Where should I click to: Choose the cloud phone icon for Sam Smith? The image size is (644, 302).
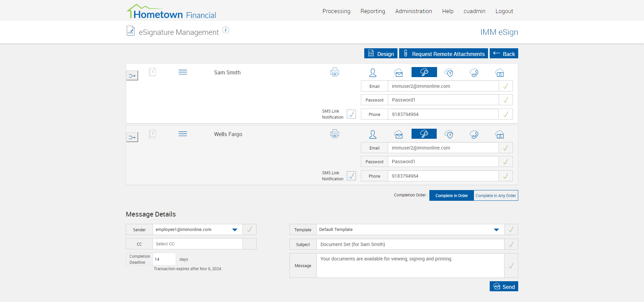(x=474, y=73)
